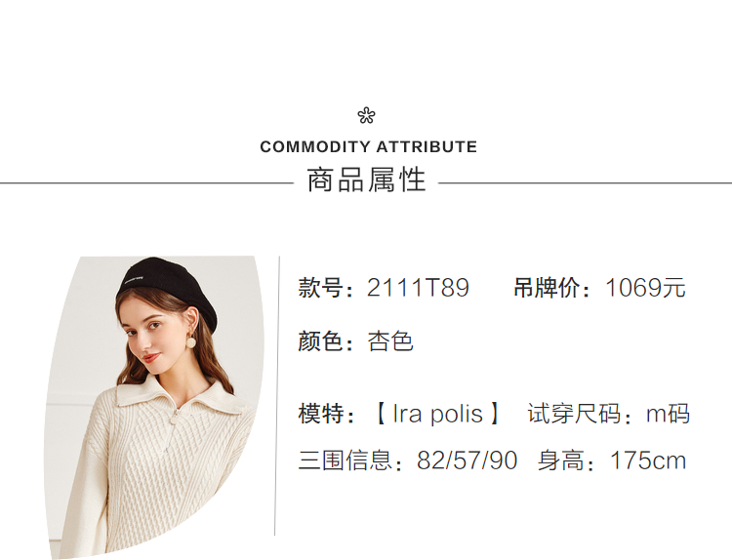
Task: Select the 杏色 color value
Action: 390,340
